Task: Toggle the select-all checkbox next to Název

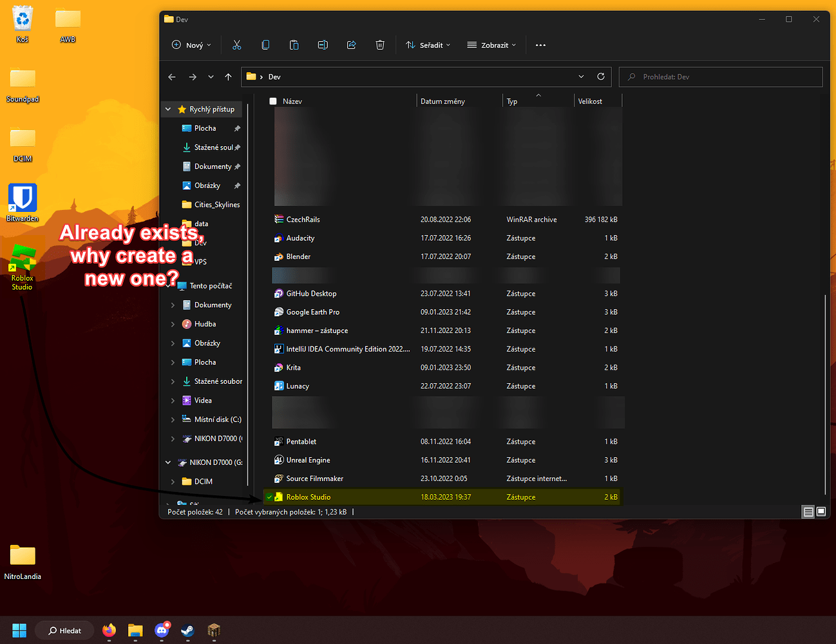Action: [x=273, y=101]
